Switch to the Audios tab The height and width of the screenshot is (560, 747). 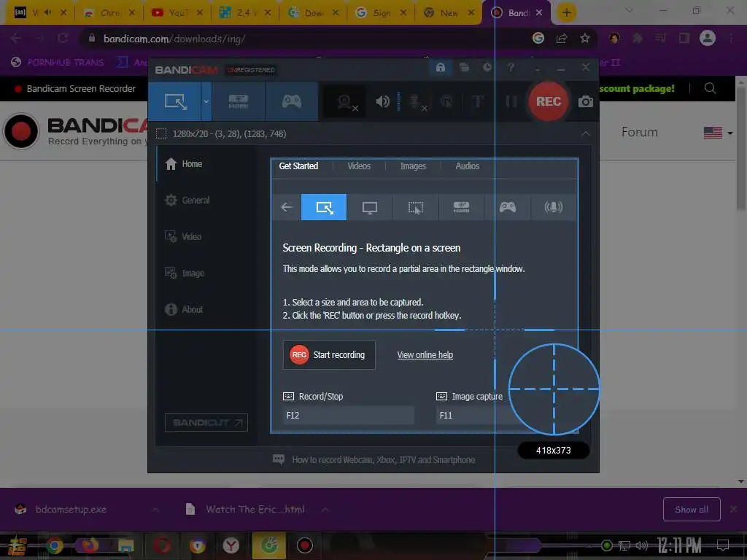click(x=468, y=166)
